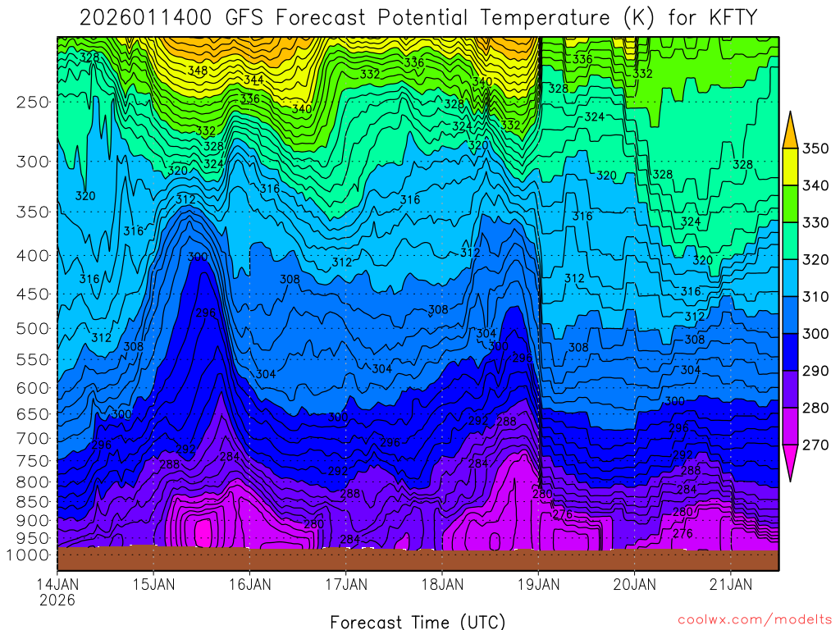The height and width of the screenshot is (630, 840).
Task: Click the 500 pressure level label
Action: point(33,328)
